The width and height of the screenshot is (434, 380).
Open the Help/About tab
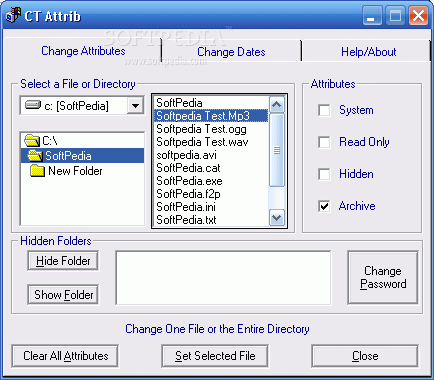[x=368, y=52]
